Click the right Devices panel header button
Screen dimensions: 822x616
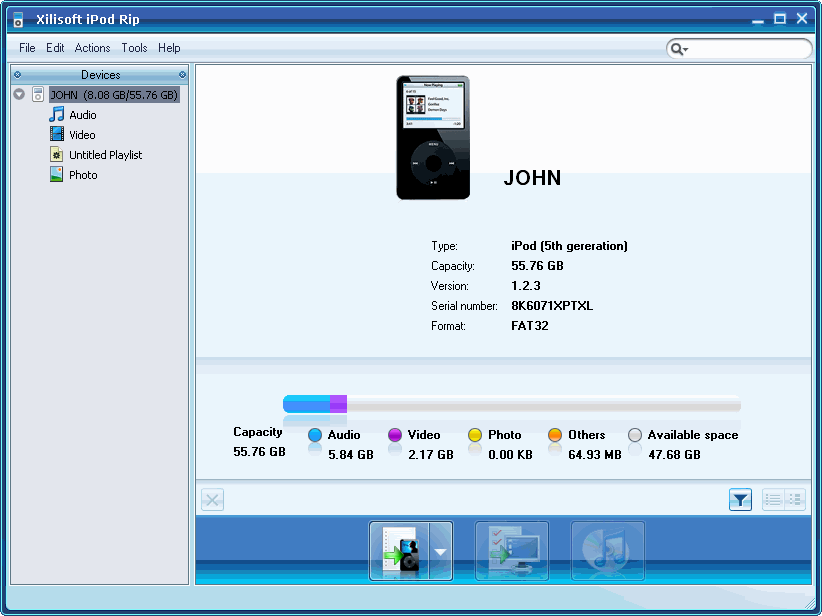182,75
